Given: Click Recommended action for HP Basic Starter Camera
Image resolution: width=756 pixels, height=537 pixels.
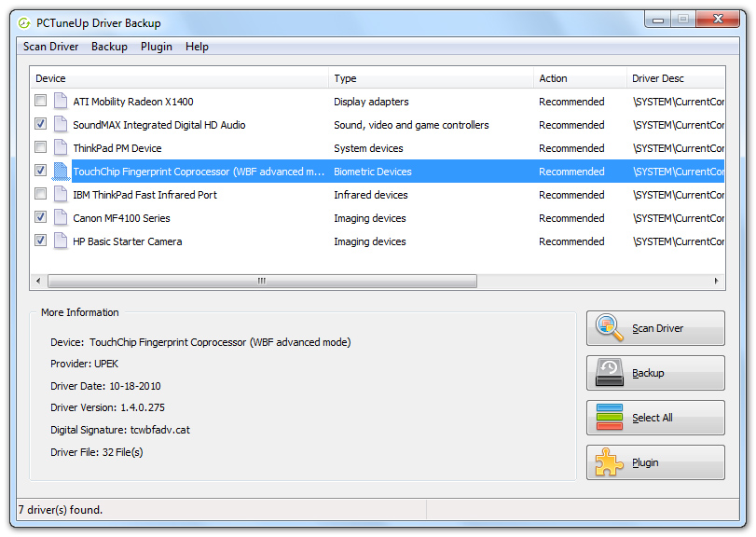Looking at the screenshot, I should [571, 241].
